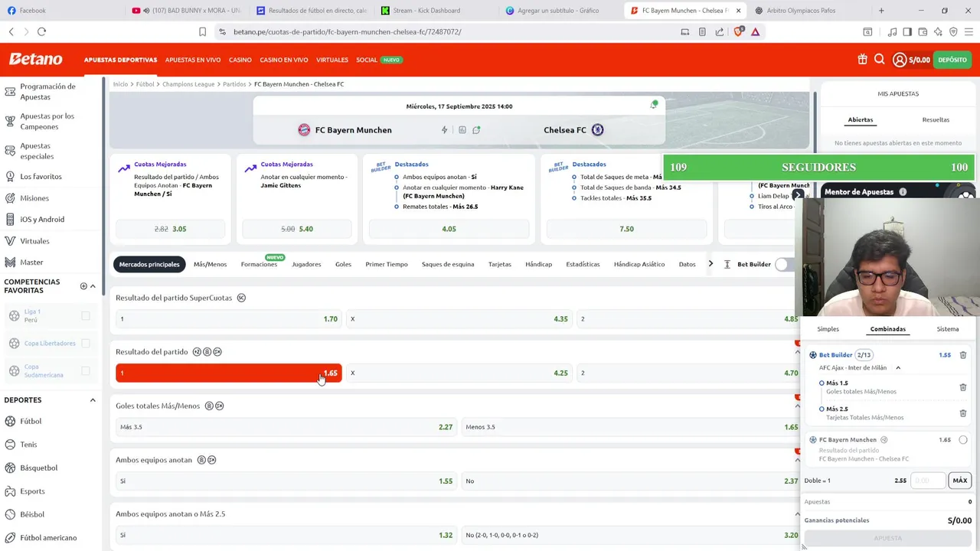Click the SuperCuotas info badge icon
This screenshot has height=551, width=980.
coord(241,298)
